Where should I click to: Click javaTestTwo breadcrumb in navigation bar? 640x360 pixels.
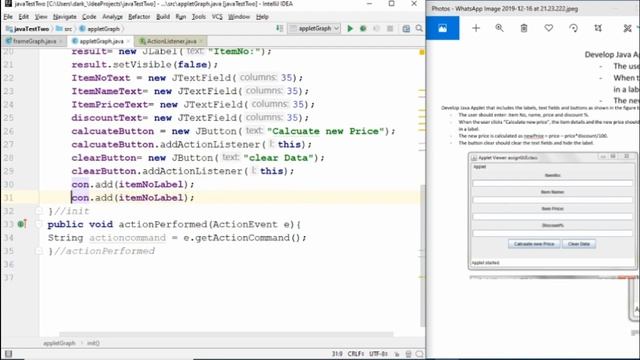click(x=28, y=29)
